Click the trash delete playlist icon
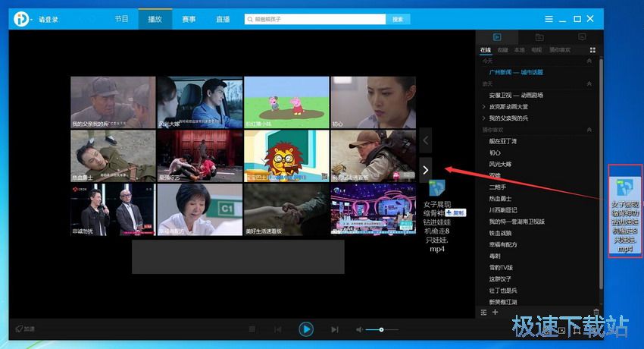644x349 pixels. [x=596, y=313]
